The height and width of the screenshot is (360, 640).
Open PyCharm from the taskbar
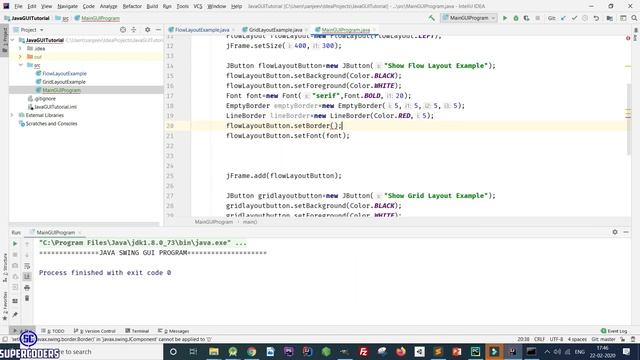476,351
